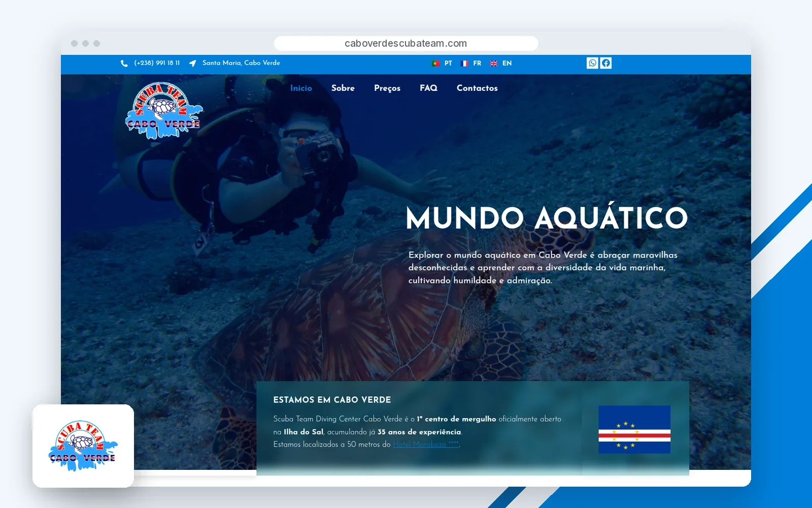Image resolution: width=812 pixels, height=508 pixels.
Task: Click the '35 anos de experiência' text
Action: (x=419, y=432)
